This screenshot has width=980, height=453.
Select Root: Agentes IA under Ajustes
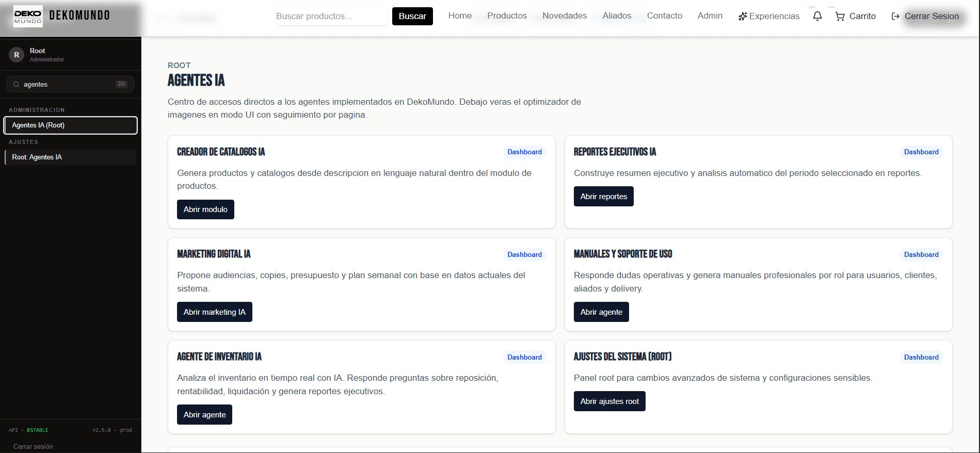point(70,157)
